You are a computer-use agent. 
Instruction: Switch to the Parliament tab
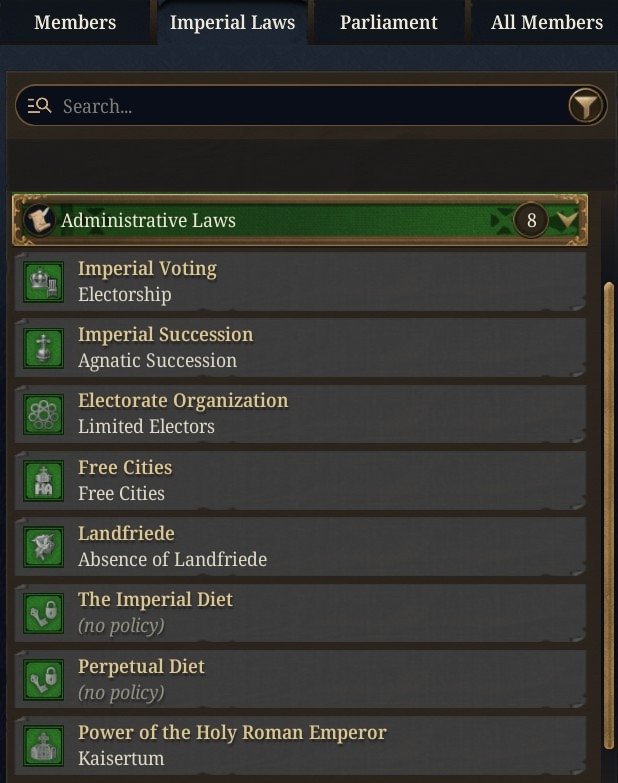(x=388, y=22)
